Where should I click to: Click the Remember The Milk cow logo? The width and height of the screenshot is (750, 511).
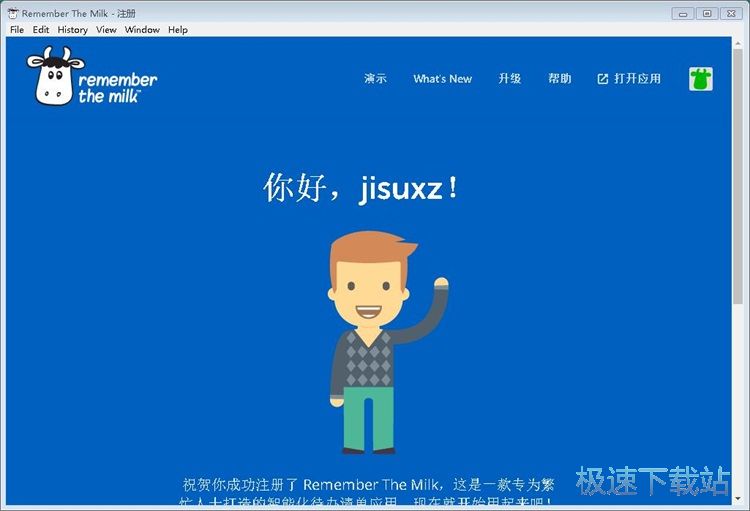(91, 77)
